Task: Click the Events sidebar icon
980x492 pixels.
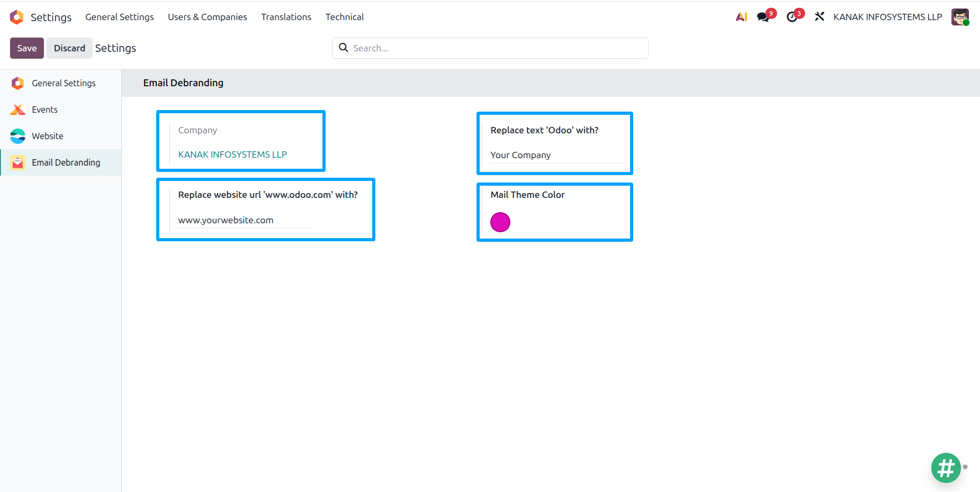Action: tap(17, 110)
